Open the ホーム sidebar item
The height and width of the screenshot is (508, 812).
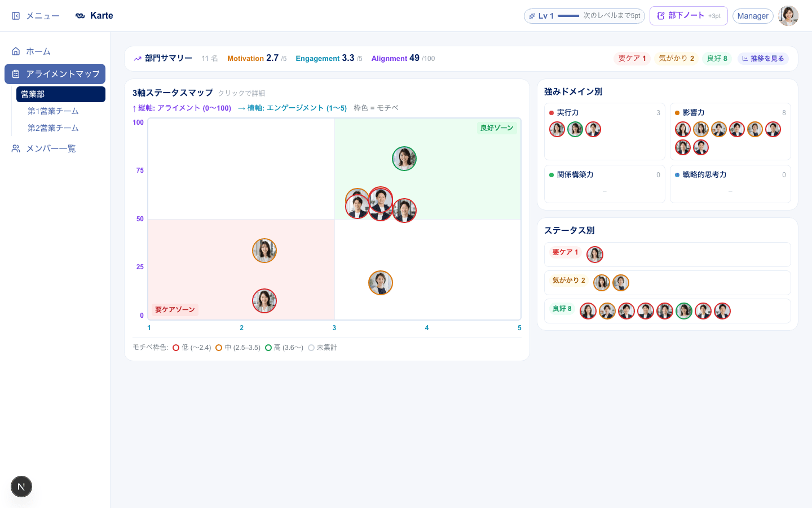click(55, 51)
